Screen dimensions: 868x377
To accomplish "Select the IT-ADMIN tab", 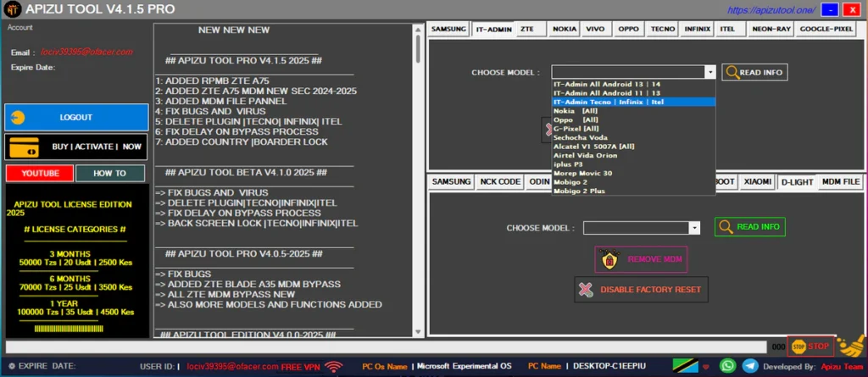I will pyautogui.click(x=494, y=30).
